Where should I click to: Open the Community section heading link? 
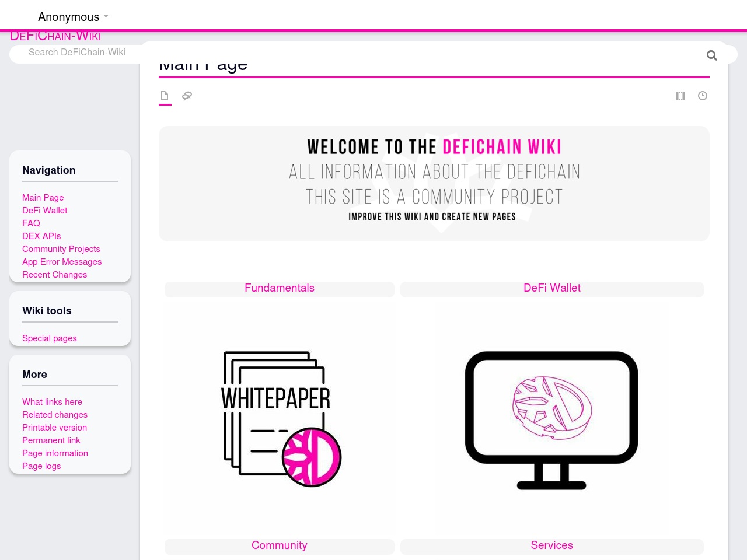280,545
